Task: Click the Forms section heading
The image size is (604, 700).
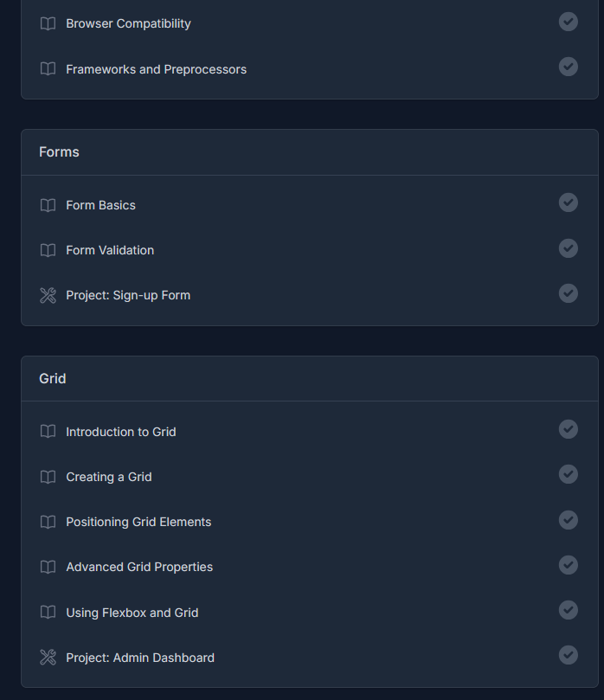Action: coord(59,152)
